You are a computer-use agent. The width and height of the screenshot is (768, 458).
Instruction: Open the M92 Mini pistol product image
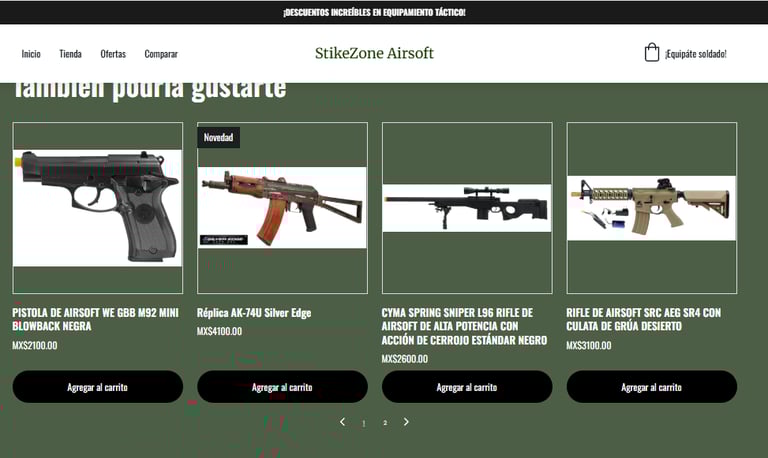pyautogui.click(x=97, y=208)
